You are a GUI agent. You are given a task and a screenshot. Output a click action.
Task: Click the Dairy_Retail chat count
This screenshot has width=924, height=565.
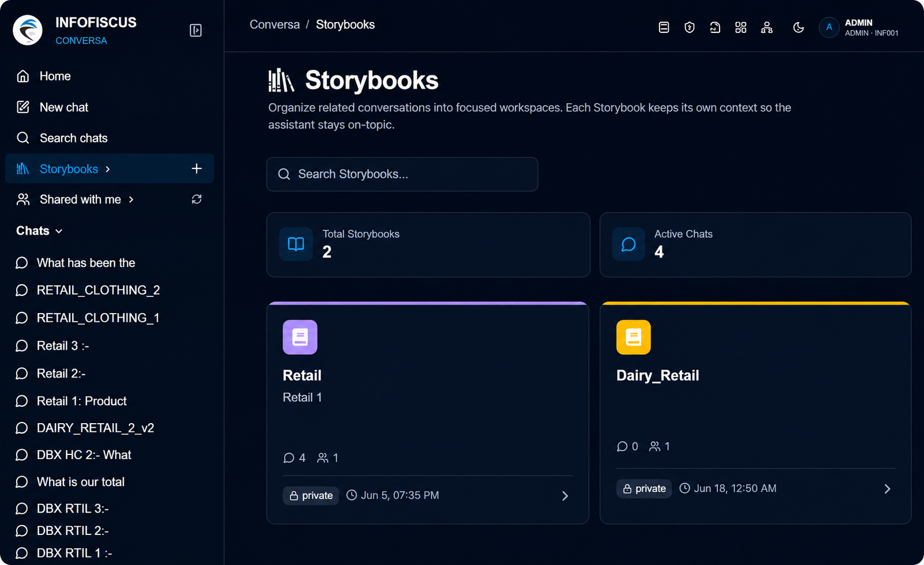coord(627,446)
